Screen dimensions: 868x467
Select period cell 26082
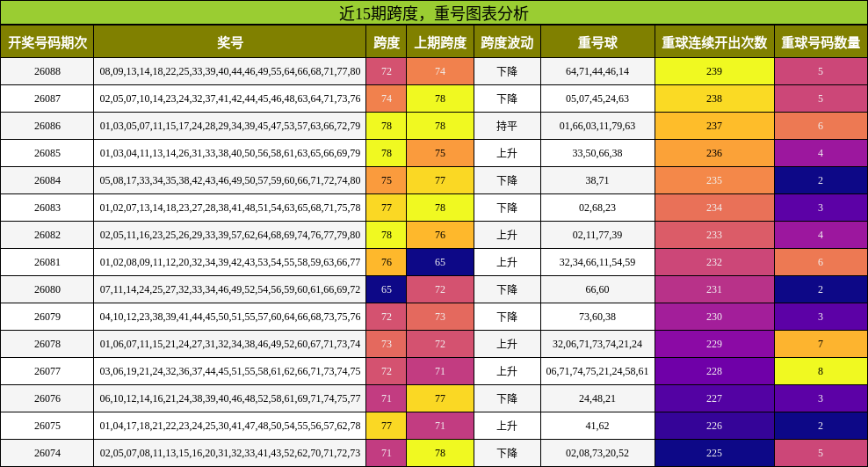tap(47, 235)
